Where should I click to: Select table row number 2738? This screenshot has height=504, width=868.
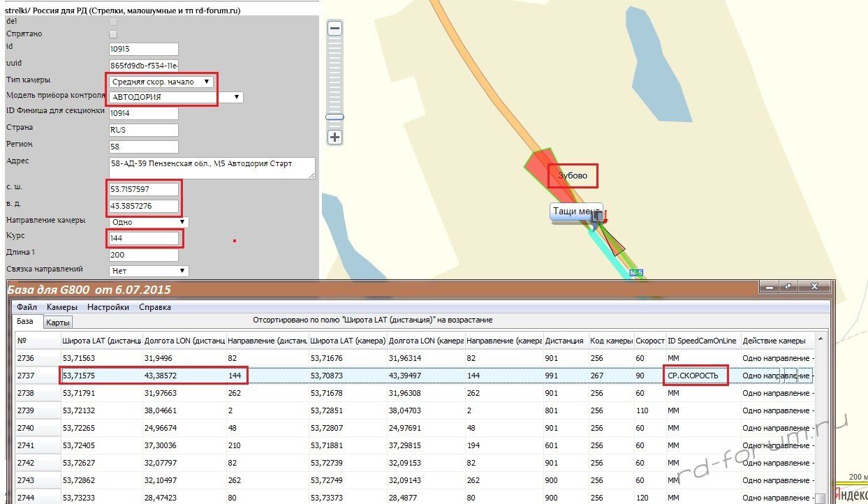pos(415,393)
